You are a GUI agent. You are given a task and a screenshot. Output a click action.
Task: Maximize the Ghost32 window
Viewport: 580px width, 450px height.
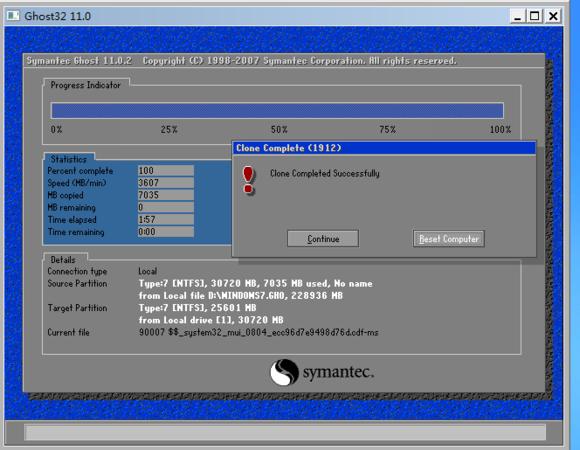tap(535, 16)
